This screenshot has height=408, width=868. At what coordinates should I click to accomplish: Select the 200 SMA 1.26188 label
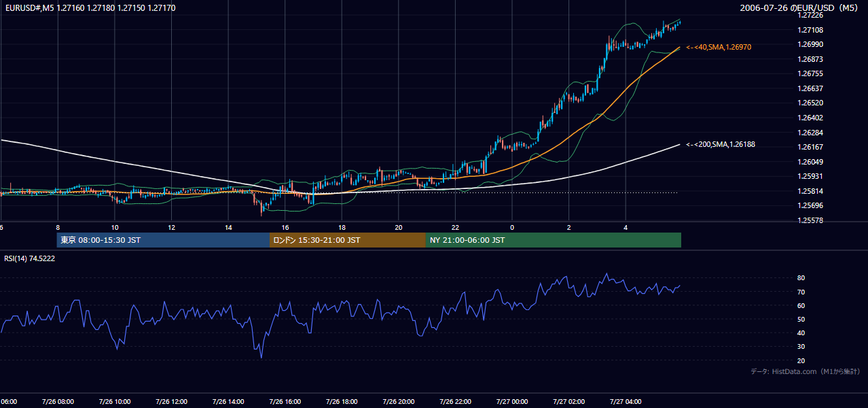721,144
